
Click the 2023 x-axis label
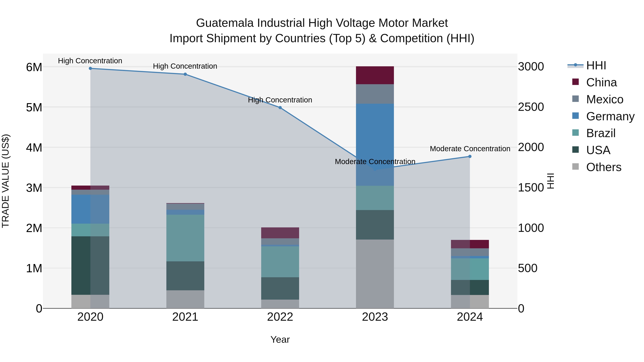click(375, 317)
